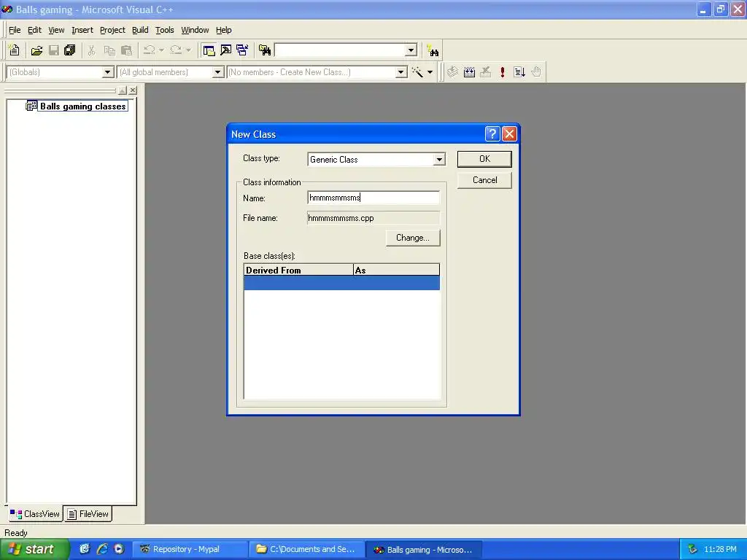This screenshot has height=560, width=747.
Task: Open the Window List icon
Action: (x=242, y=50)
